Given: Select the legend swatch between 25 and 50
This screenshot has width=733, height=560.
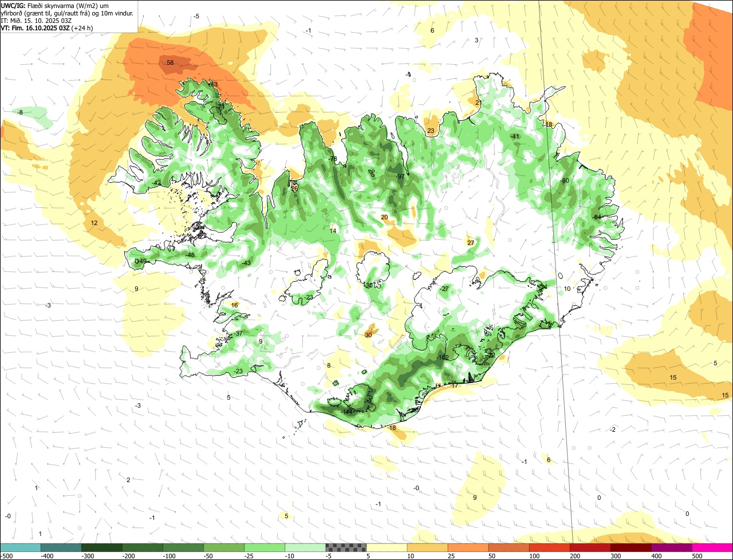Looking at the screenshot, I should pyautogui.click(x=468, y=548).
